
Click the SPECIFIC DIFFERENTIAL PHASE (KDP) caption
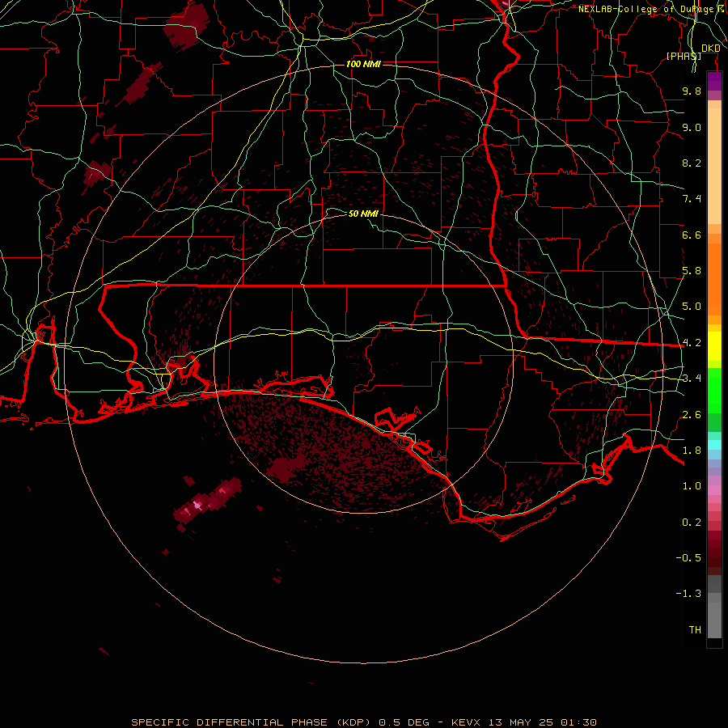(x=251, y=722)
